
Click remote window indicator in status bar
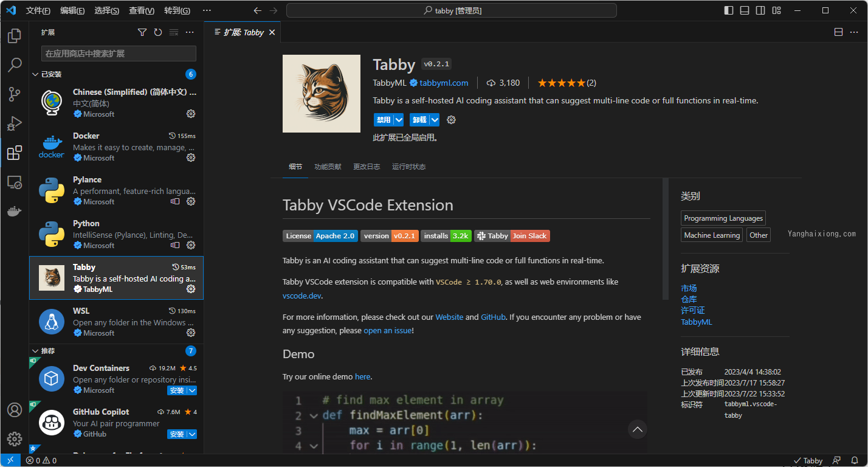click(x=10, y=460)
